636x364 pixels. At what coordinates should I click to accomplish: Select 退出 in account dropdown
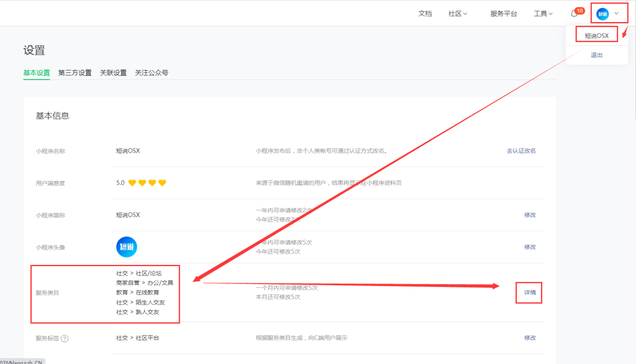pos(597,55)
